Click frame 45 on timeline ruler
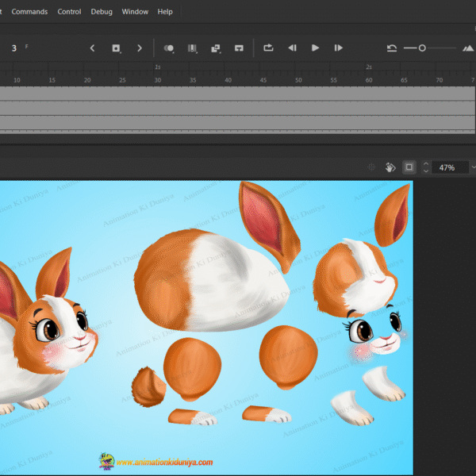 click(263, 80)
